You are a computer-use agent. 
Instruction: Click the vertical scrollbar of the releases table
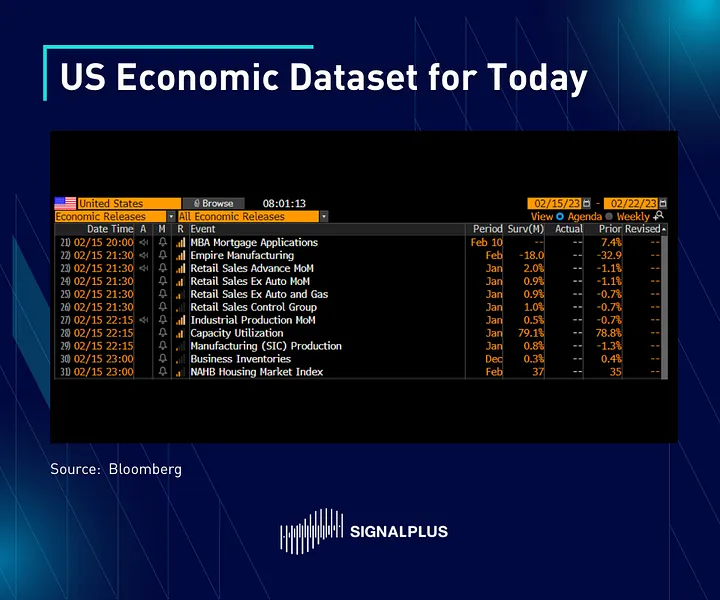pos(664,307)
